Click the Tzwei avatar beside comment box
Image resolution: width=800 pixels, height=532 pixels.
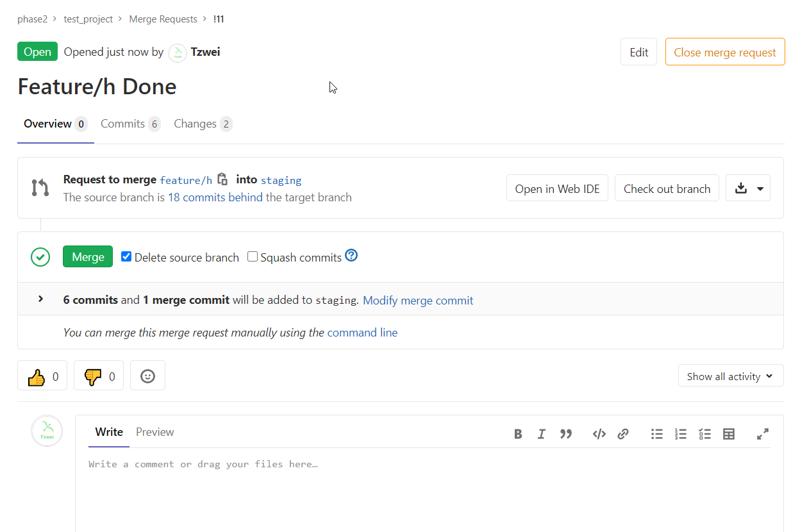coord(47,431)
